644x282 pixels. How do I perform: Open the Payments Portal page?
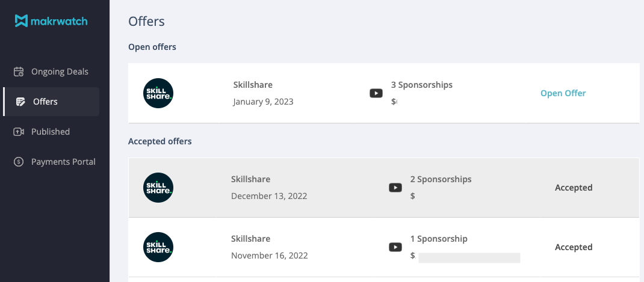(x=63, y=162)
